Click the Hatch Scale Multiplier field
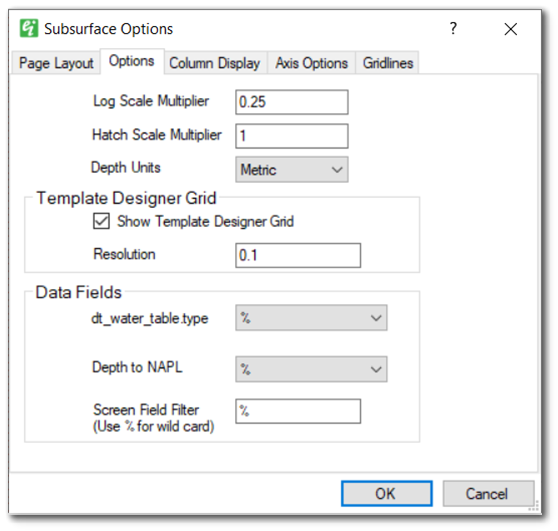 click(292, 136)
